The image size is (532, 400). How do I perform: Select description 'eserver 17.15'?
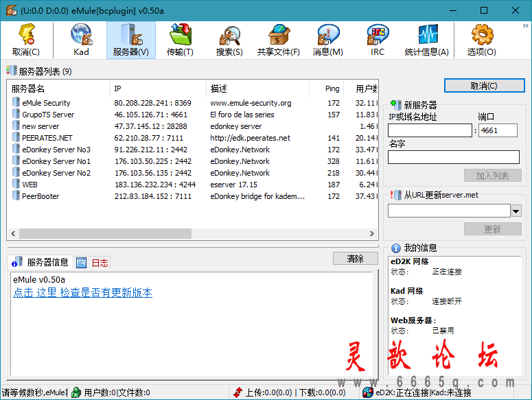[234, 185]
